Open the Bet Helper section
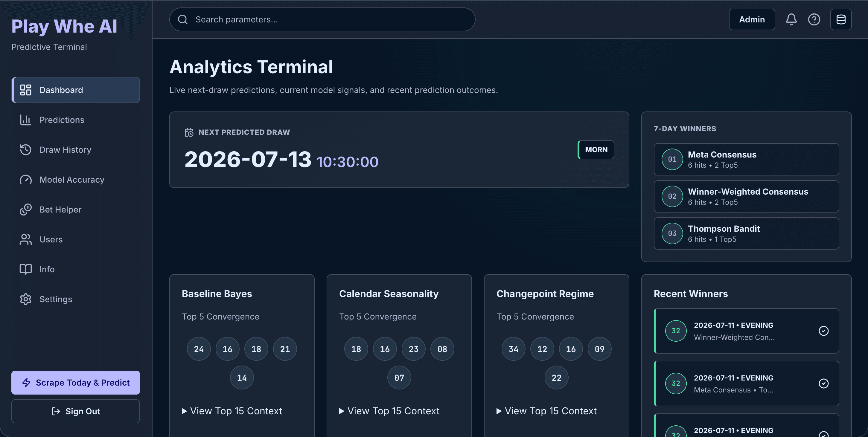The image size is (868, 437). (x=76, y=210)
